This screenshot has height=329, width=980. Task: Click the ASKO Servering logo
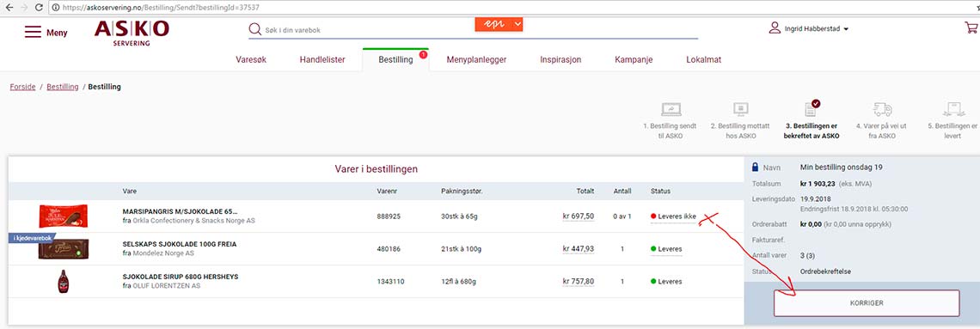click(132, 34)
